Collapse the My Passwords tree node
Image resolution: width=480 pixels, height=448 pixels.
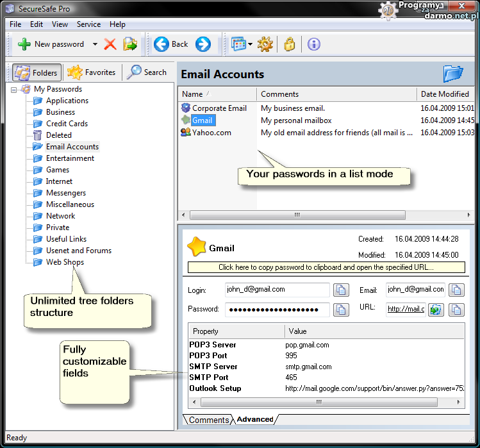[14, 89]
